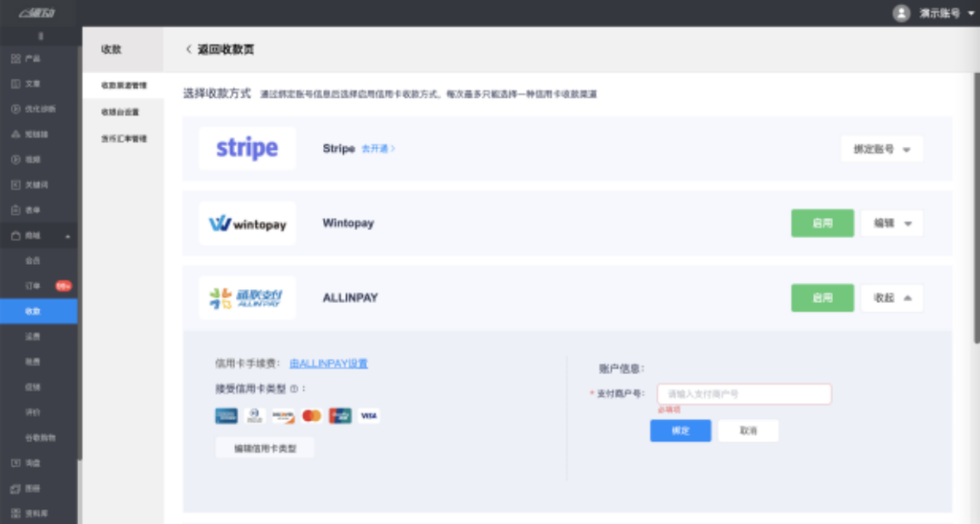Expand the 编辑 dropdown for Wintopay
Viewport: 980px width, 524px height.
[891, 223]
